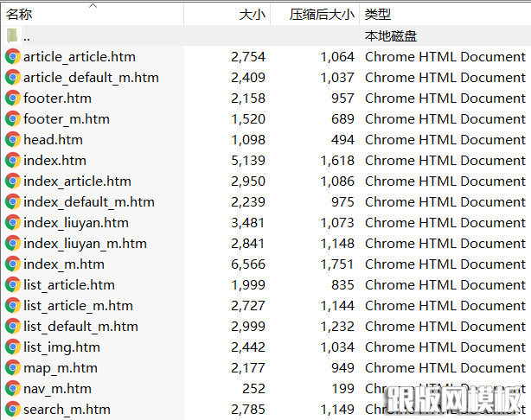This screenshot has width=531, height=420.
Task: Go up via the '..' parent entry
Action: [27, 36]
